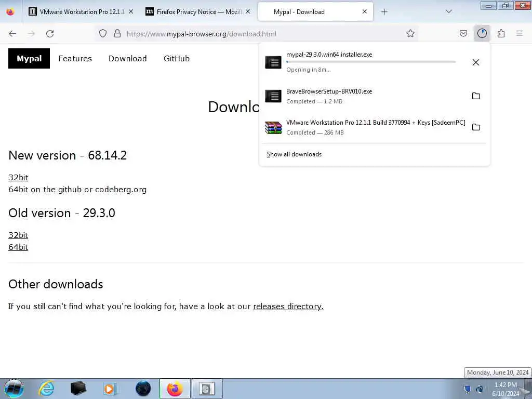
Task: Show VMware Workstation archive in folder
Action: point(476,127)
